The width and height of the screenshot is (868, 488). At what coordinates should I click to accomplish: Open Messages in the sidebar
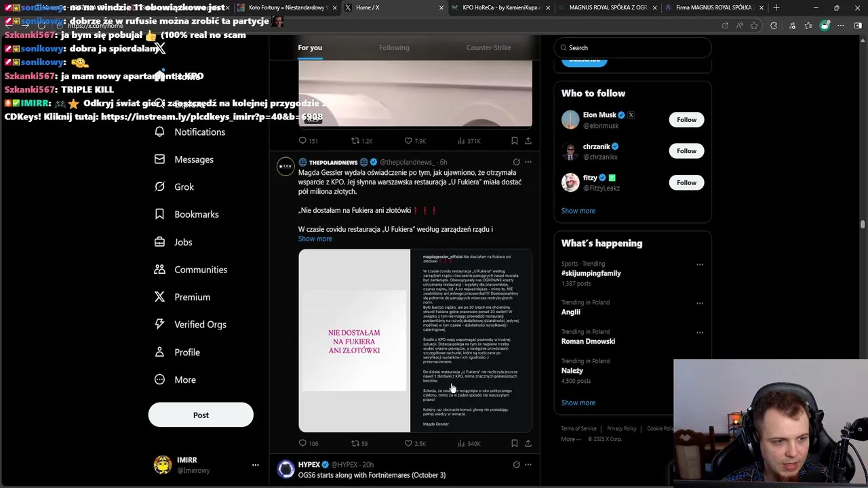(184, 159)
